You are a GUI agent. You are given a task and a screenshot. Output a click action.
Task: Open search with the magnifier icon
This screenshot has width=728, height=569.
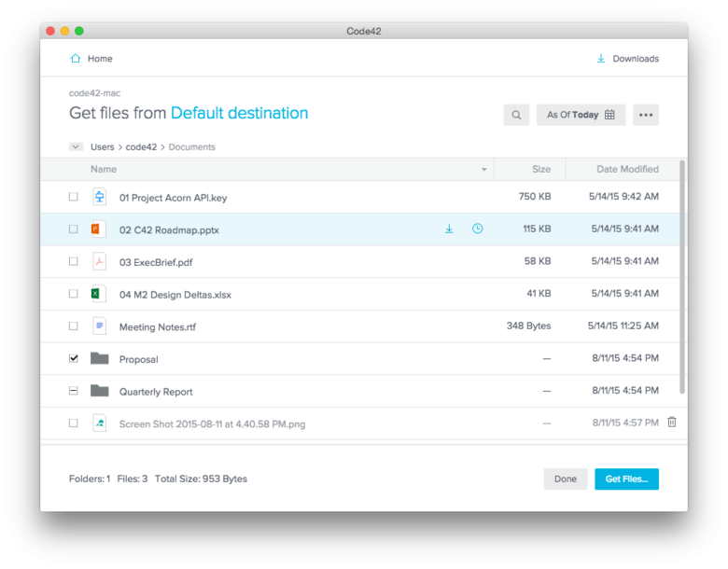click(x=516, y=115)
